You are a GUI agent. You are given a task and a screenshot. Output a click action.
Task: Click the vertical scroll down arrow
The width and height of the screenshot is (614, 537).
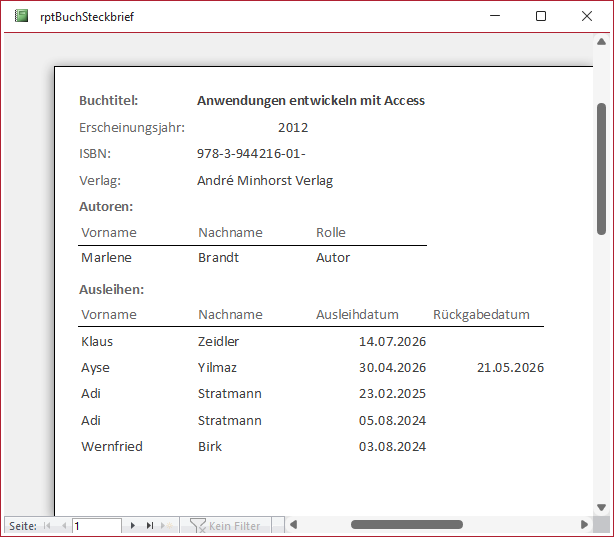(601, 507)
